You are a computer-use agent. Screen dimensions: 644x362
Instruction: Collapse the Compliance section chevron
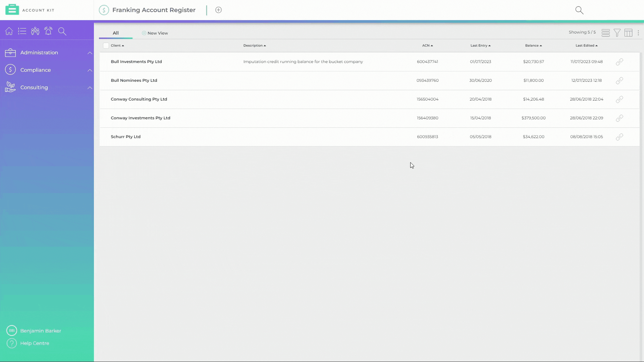90,70
